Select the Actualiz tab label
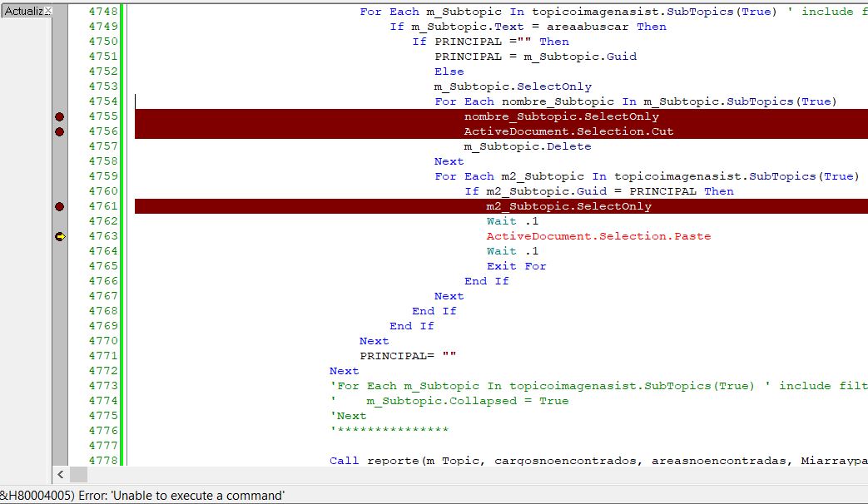Image resolution: width=868 pixels, height=504 pixels. (x=22, y=11)
